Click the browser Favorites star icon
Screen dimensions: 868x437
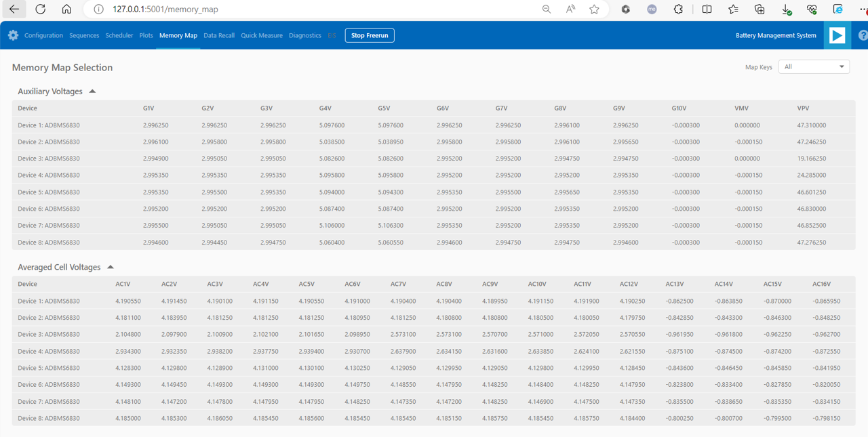click(x=593, y=10)
